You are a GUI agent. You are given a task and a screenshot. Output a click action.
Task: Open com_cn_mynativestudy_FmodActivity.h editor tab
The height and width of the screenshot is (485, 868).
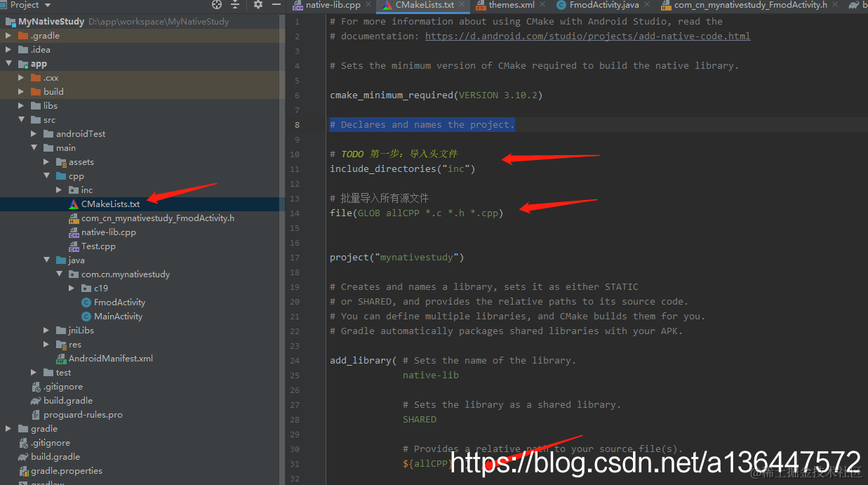(750, 5)
